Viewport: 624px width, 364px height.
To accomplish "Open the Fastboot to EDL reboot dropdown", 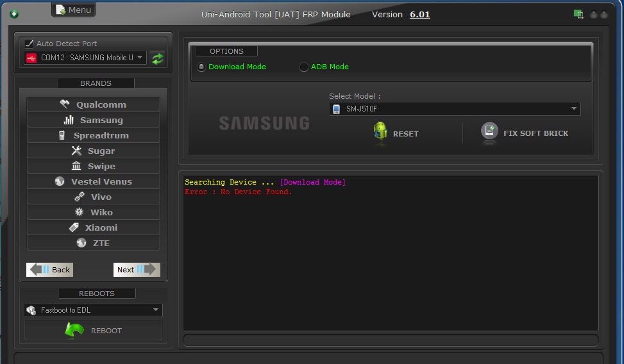I will tap(93, 310).
